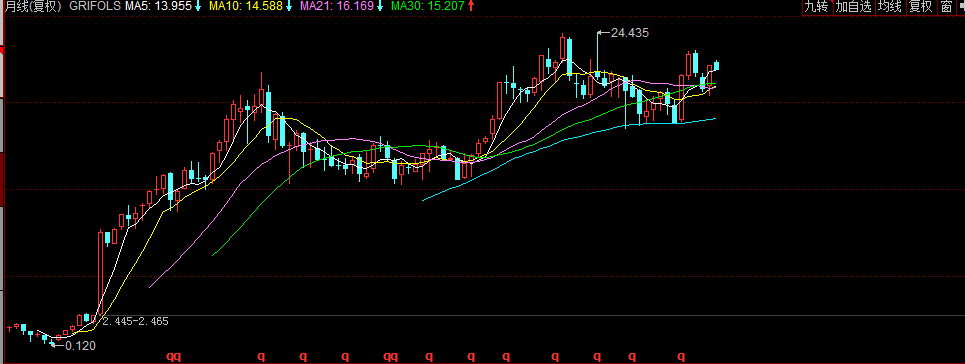Select the MA21 16.169 pink label
The height and width of the screenshot is (364, 965).
click(x=337, y=7)
